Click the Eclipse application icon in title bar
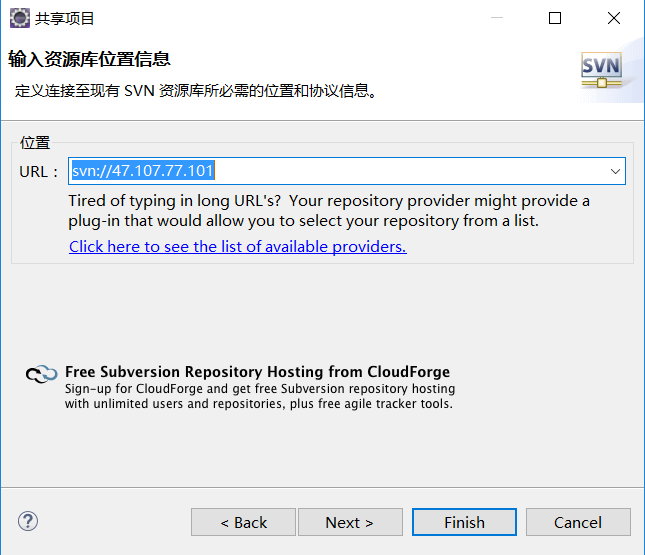The width and height of the screenshot is (645, 555). 20,18
